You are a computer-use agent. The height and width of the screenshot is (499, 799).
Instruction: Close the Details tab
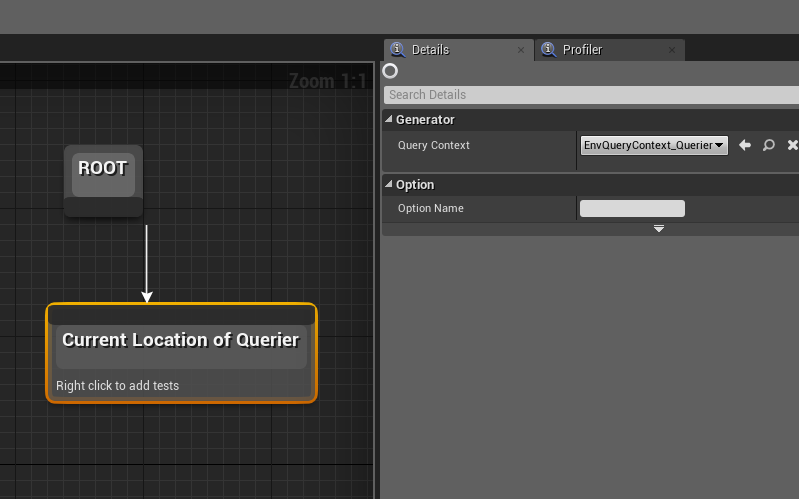point(521,50)
